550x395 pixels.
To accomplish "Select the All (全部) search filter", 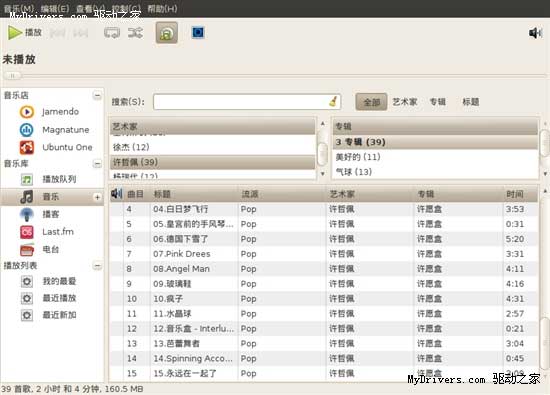I will 371,102.
